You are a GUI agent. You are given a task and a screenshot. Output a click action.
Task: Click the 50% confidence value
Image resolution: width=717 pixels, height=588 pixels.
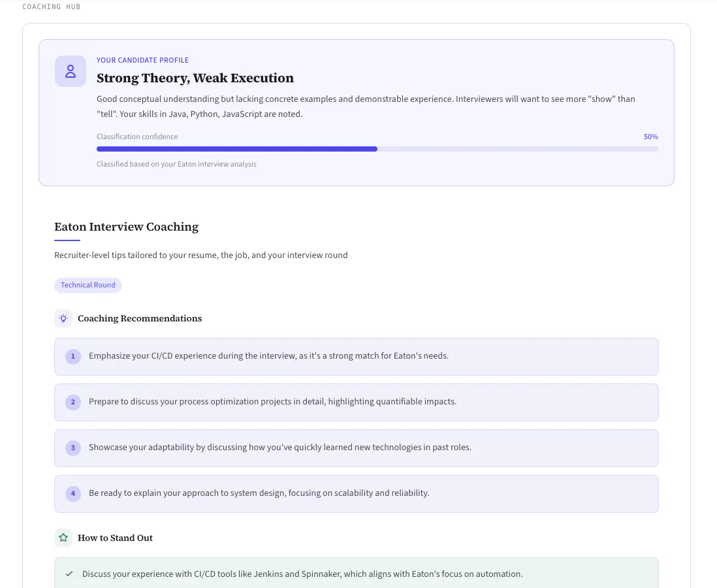pos(650,137)
